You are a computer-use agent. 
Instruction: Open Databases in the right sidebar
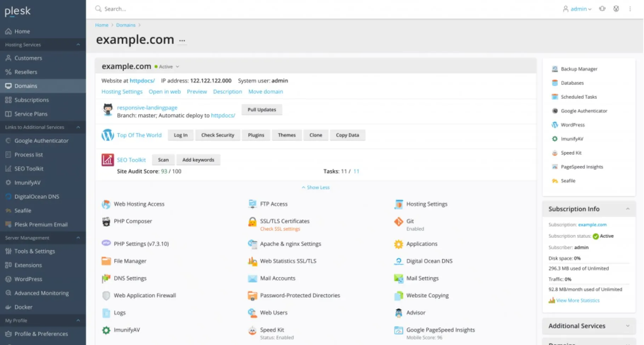tap(572, 83)
